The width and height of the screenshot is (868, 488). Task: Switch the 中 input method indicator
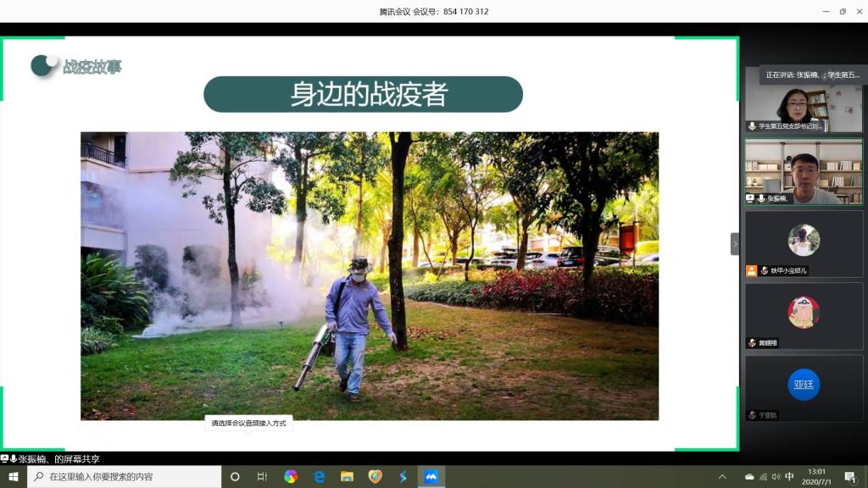pyautogui.click(x=789, y=477)
